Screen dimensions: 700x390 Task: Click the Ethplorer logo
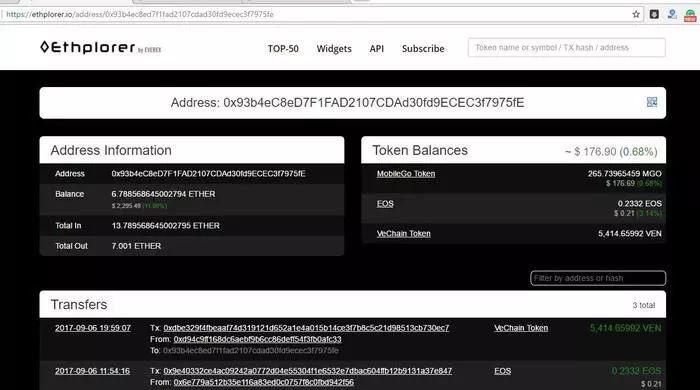tap(100, 47)
